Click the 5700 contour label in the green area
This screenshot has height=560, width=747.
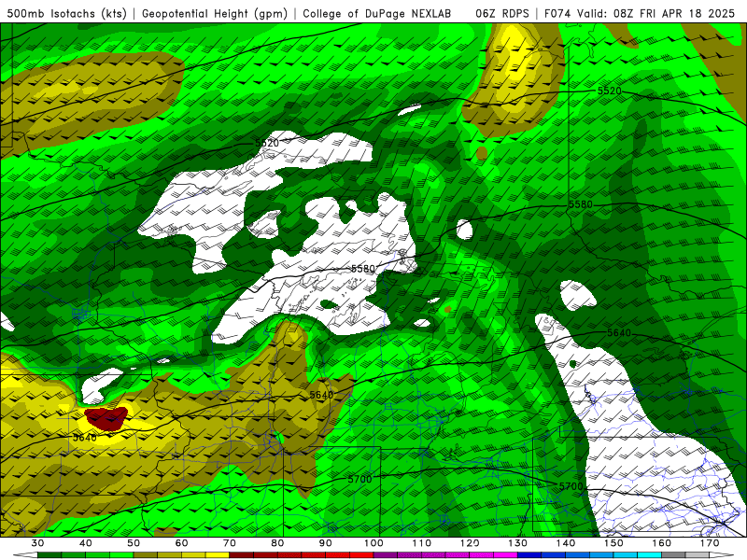pos(359,479)
